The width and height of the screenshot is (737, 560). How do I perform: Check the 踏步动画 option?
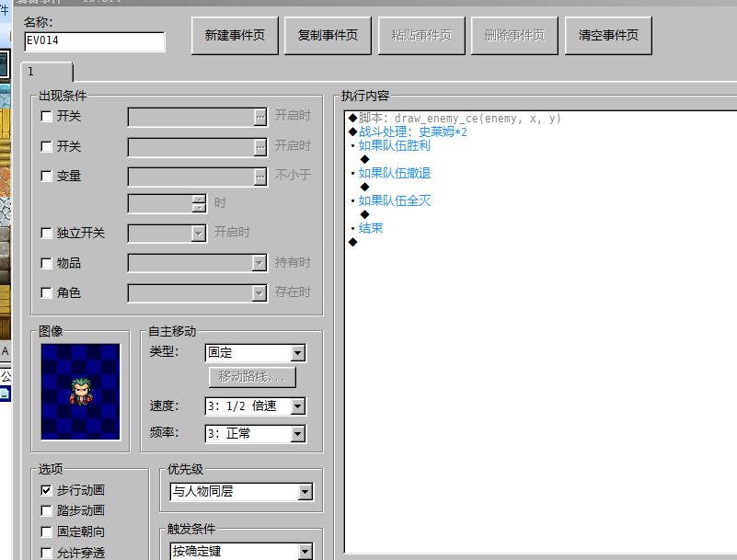46,510
